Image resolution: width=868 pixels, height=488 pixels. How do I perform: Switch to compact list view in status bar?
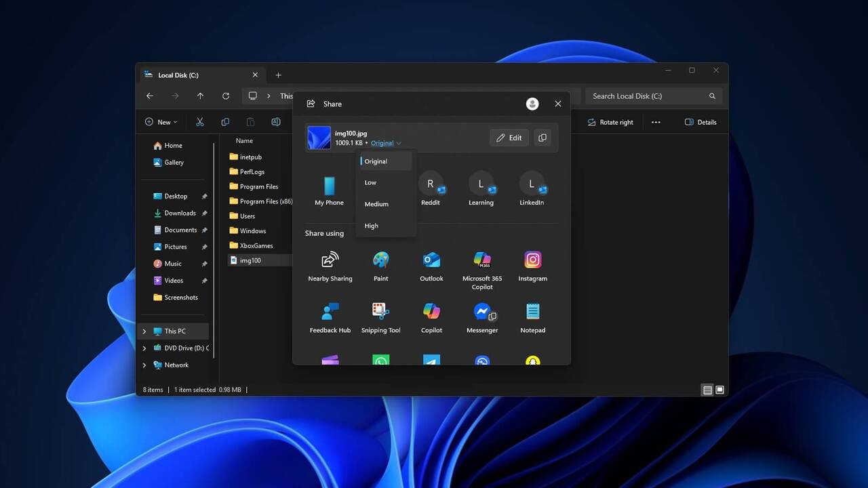pyautogui.click(x=707, y=390)
